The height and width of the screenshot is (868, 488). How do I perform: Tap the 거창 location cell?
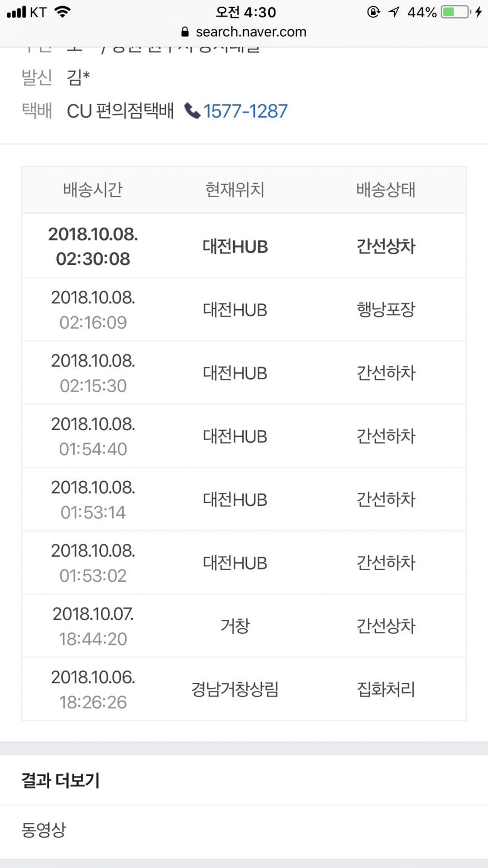tap(235, 626)
